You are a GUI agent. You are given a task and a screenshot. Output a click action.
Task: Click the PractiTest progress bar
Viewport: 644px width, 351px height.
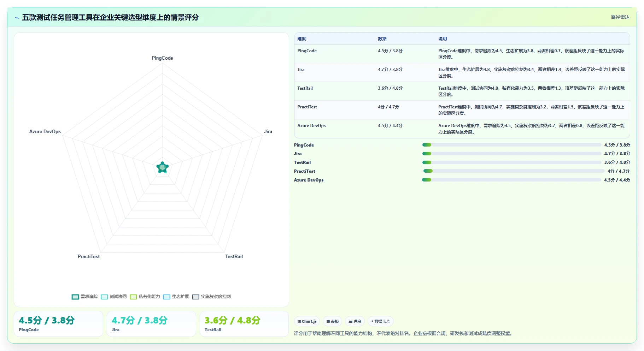click(514, 171)
